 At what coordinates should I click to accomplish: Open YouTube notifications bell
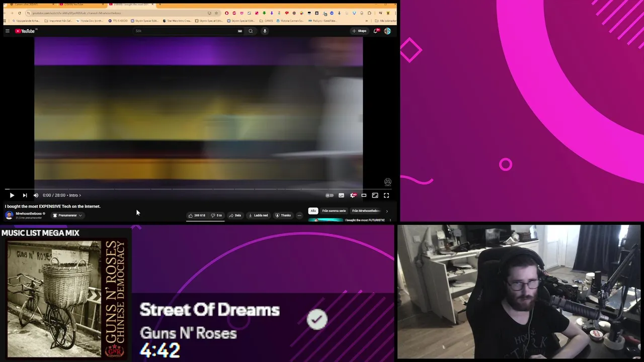(376, 31)
